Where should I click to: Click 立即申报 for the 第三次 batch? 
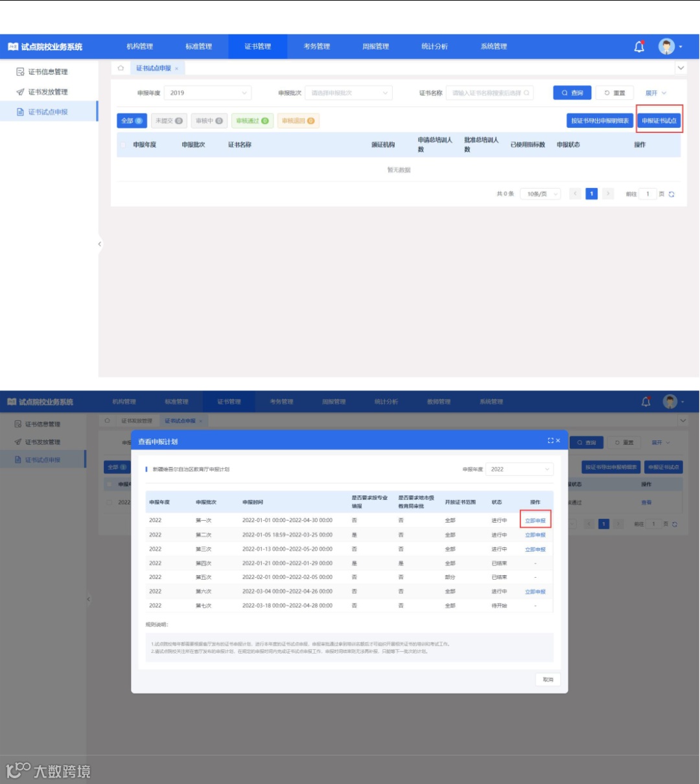coord(535,549)
